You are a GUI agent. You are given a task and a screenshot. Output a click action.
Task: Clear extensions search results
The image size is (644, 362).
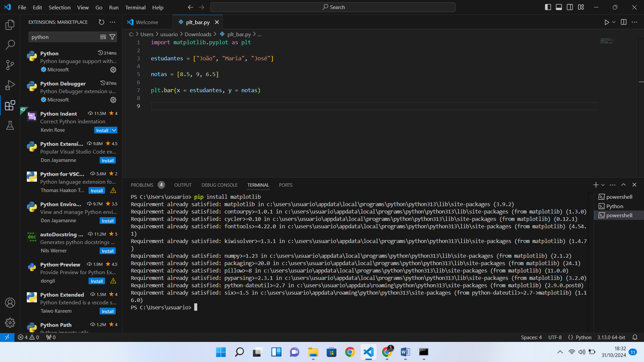pos(103,37)
